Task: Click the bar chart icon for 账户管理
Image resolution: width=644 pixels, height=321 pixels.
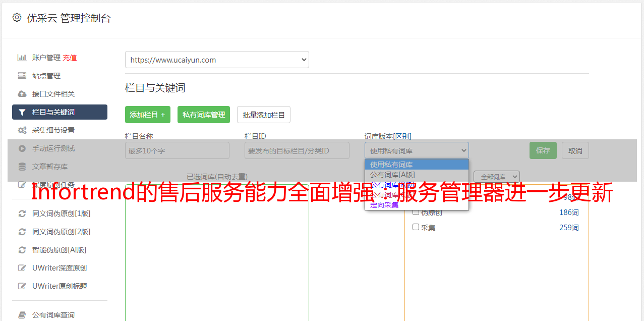Action: coord(22,58)
